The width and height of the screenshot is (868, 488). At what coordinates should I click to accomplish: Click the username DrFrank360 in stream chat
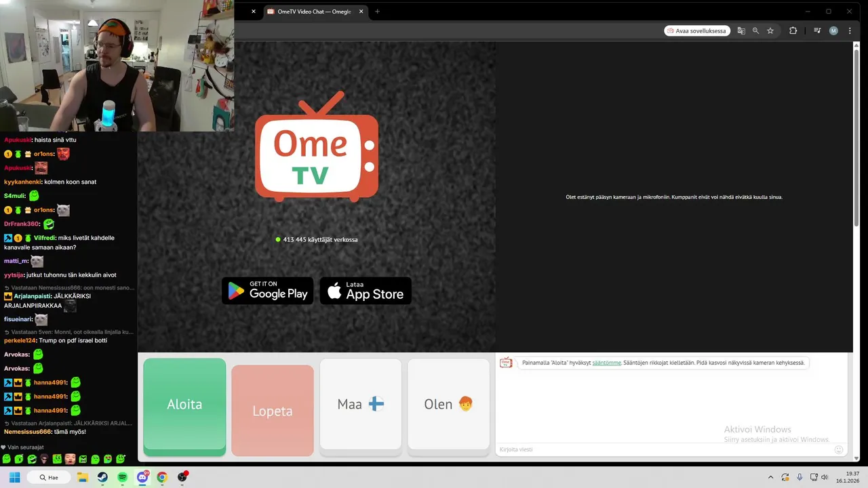point(22,224)
